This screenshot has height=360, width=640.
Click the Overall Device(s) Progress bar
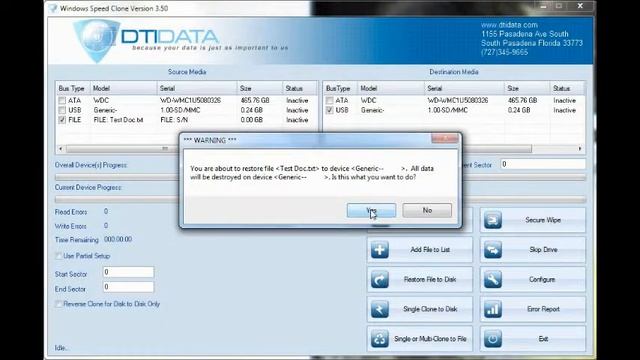[x=320, y=178]
